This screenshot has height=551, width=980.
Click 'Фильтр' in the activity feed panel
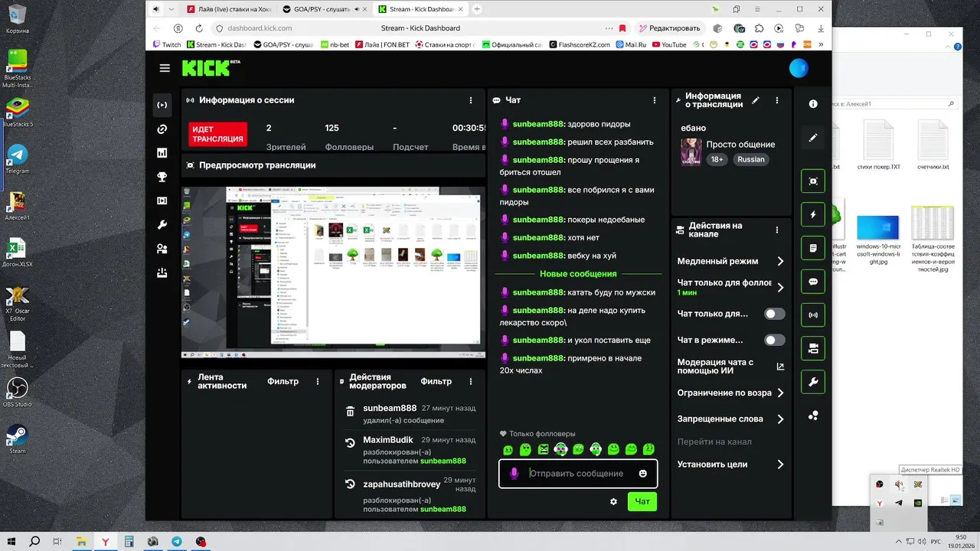283,381
